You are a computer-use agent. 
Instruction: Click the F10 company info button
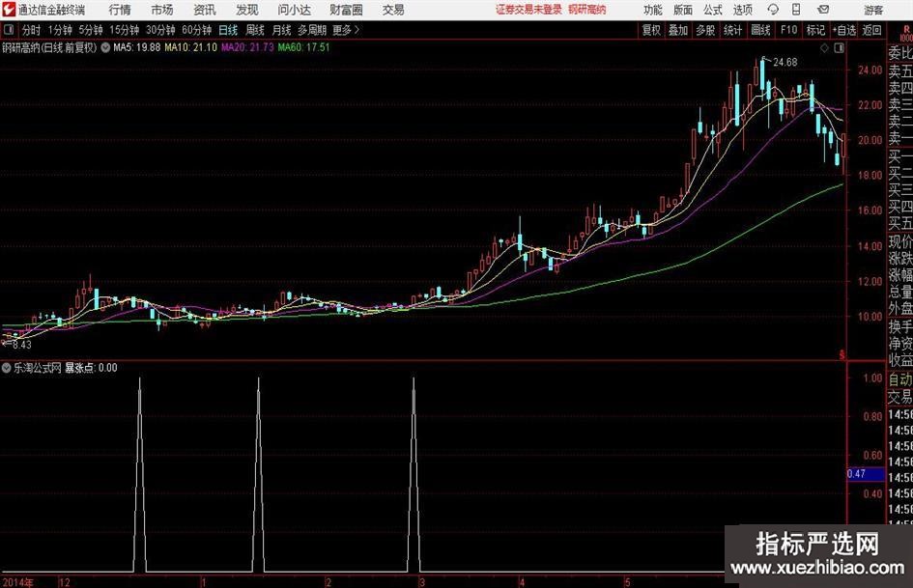click(x=788, y=30)
